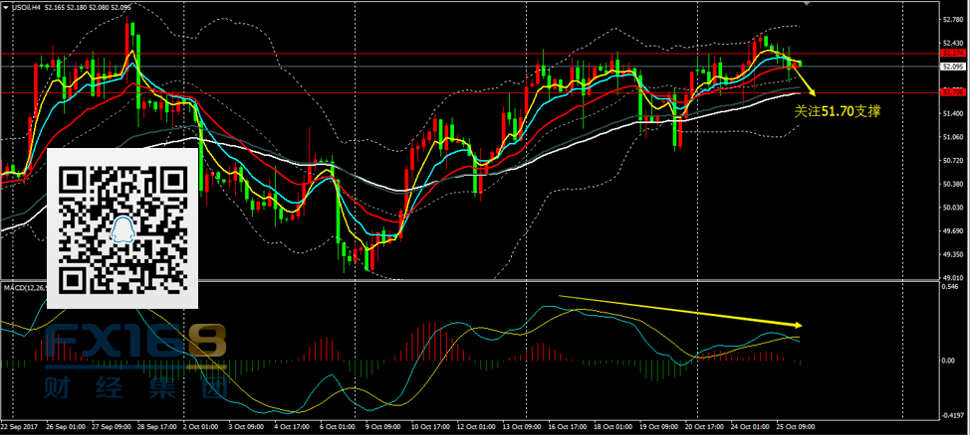970x435 pixels.
Task: Click the 0.546 MACD scale label
Action: coord(950,287)
